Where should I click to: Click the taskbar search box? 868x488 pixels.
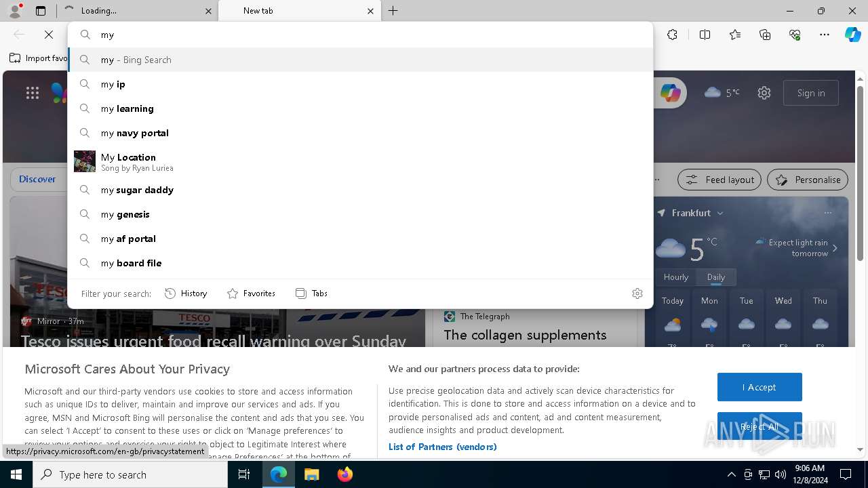point(130,474)
